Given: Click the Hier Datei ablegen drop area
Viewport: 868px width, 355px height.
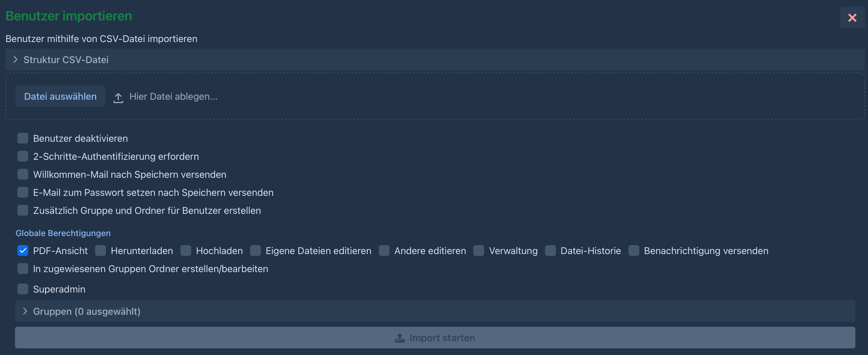Looking at the screenshot, I should (173, 96).
